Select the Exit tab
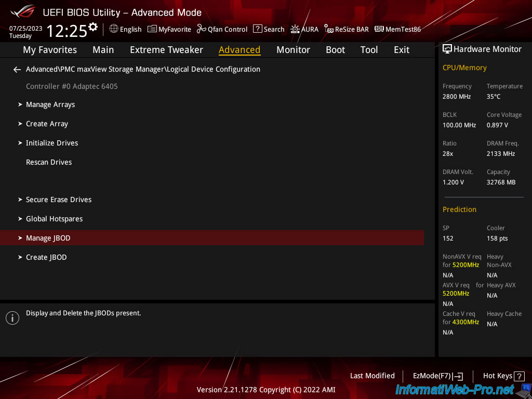Viewport: 532px width, 399px height. (x=402, y=50)
